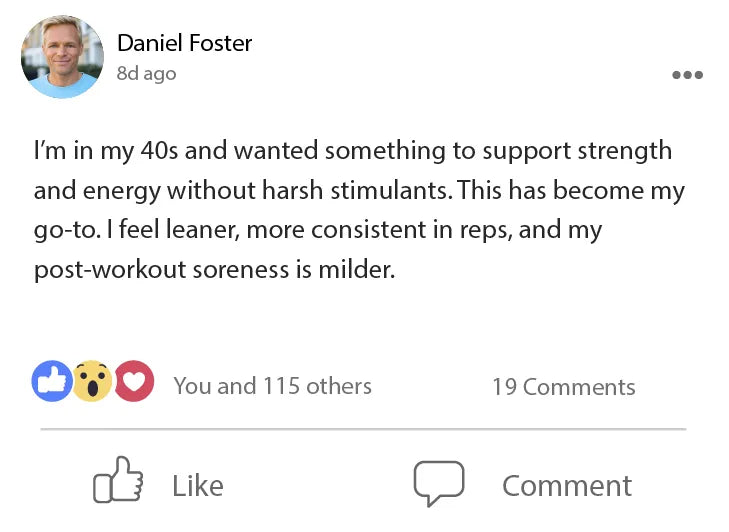The image size is (729, 532).
Task: Open the three-dot post options menu
Action: (687, 75)
